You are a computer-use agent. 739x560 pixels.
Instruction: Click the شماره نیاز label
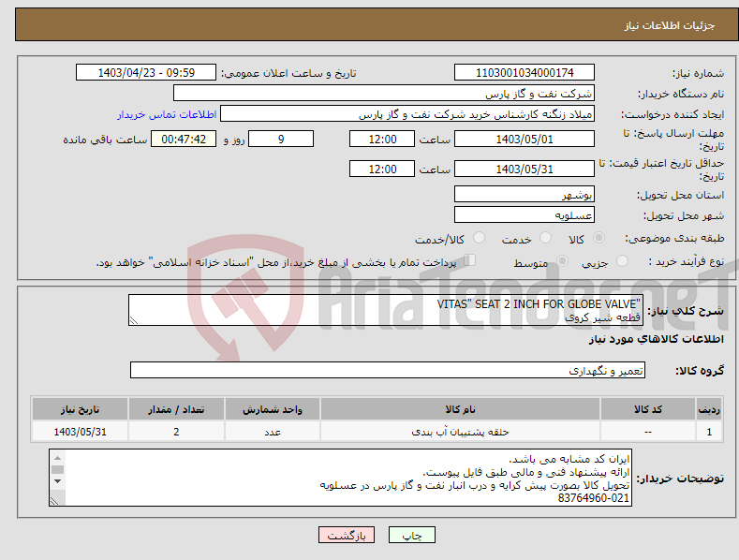(x=698, y=73)
